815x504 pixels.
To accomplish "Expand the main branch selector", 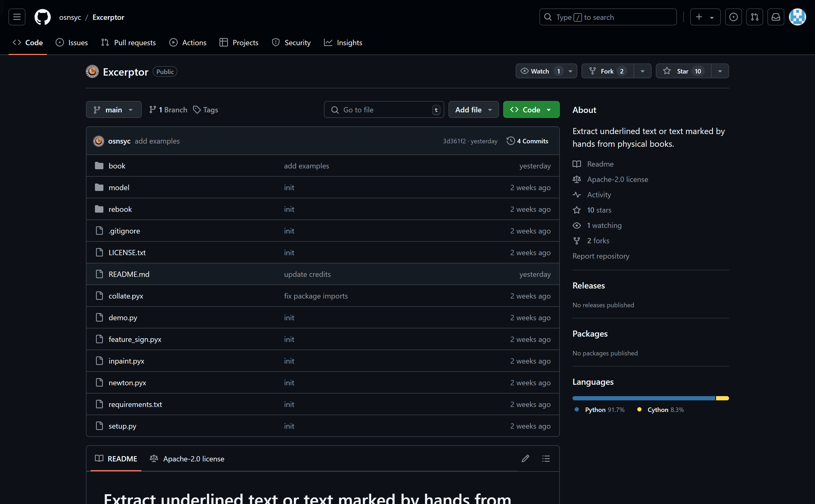I will point(114,110).
